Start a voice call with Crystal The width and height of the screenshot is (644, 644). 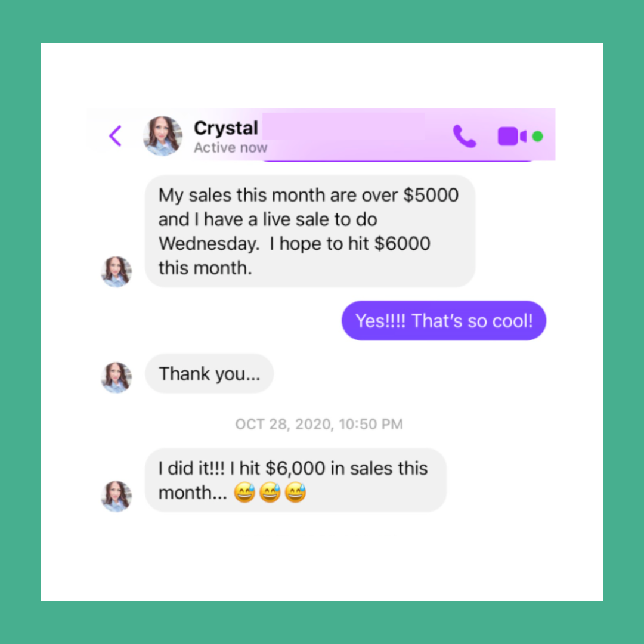465,137
